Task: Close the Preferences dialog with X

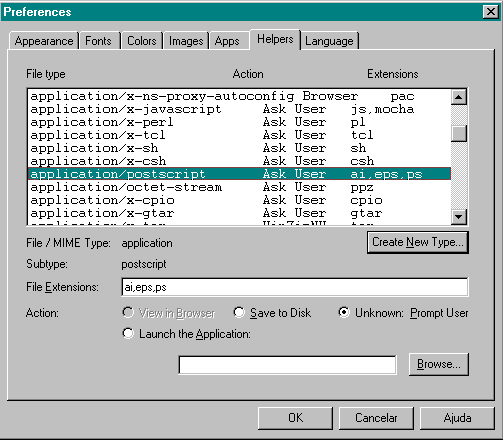Action: (x=491, y=12)
